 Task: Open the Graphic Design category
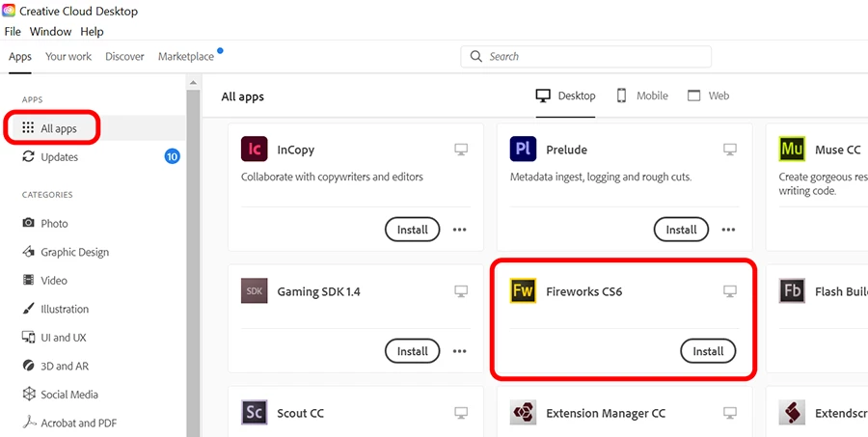pyautogui.click(x=66, y=252)
